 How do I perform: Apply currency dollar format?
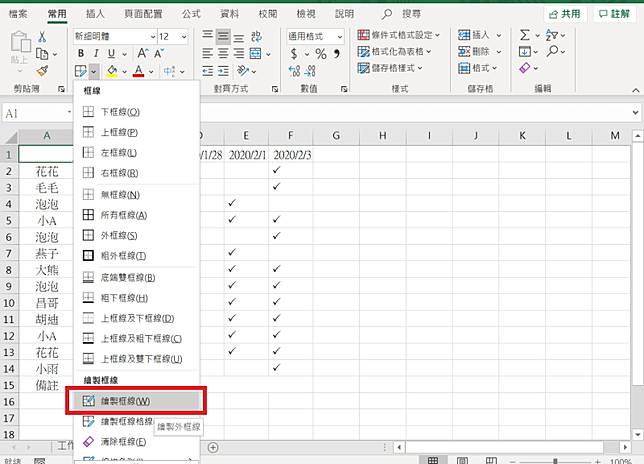pos(294,54)
